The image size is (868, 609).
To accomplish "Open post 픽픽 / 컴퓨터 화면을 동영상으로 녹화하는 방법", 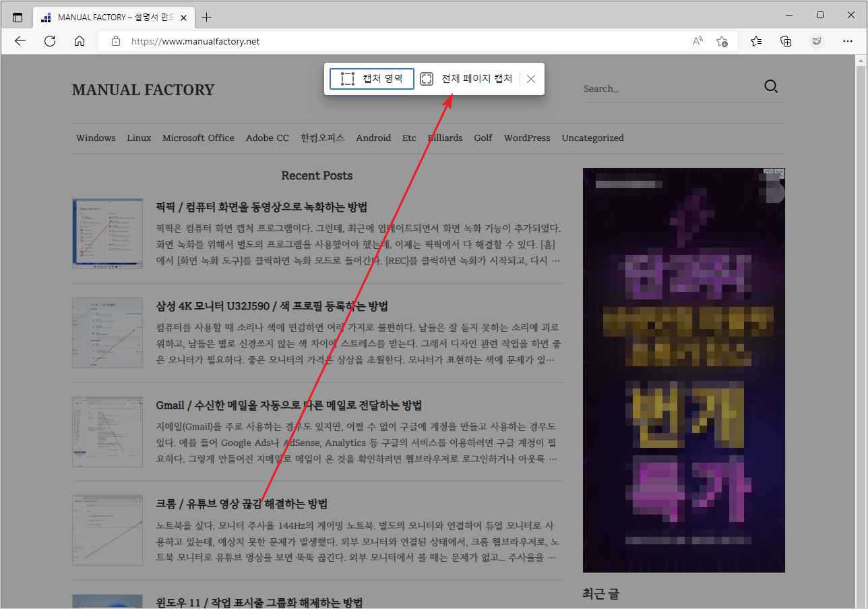I will (261, 207).
